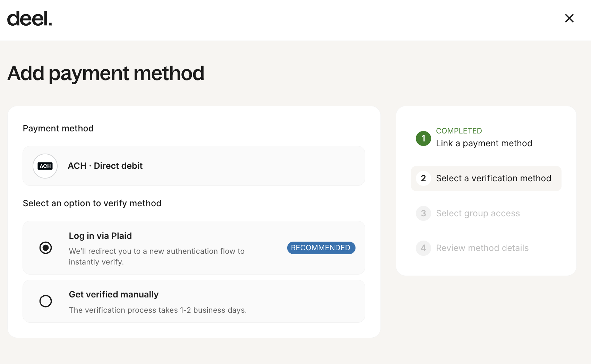Click the step 4 number circle
Viewport: 591px width, 364px height.
[423, 248]
